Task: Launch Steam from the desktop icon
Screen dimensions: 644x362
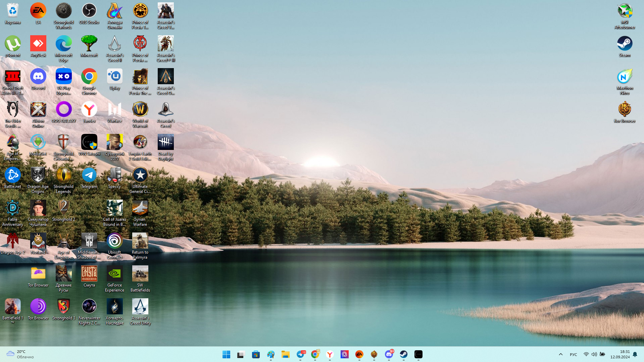Action: 625,47
